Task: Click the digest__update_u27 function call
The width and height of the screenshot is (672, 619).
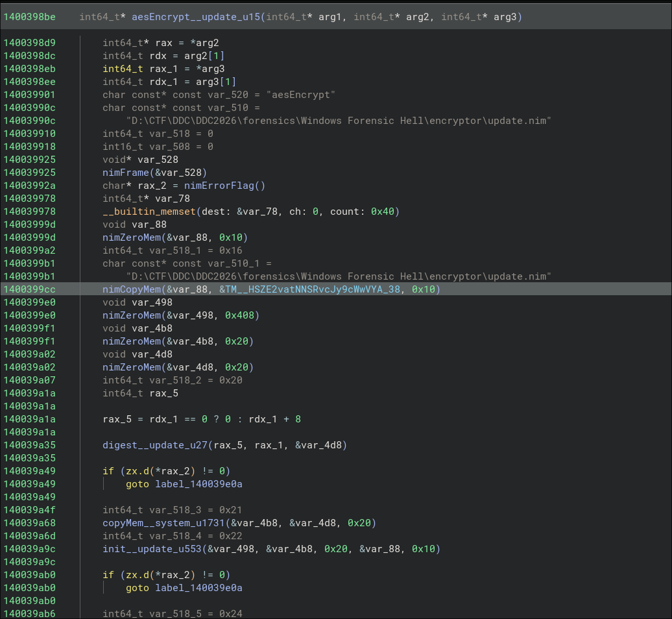Action: pos(155,445)
